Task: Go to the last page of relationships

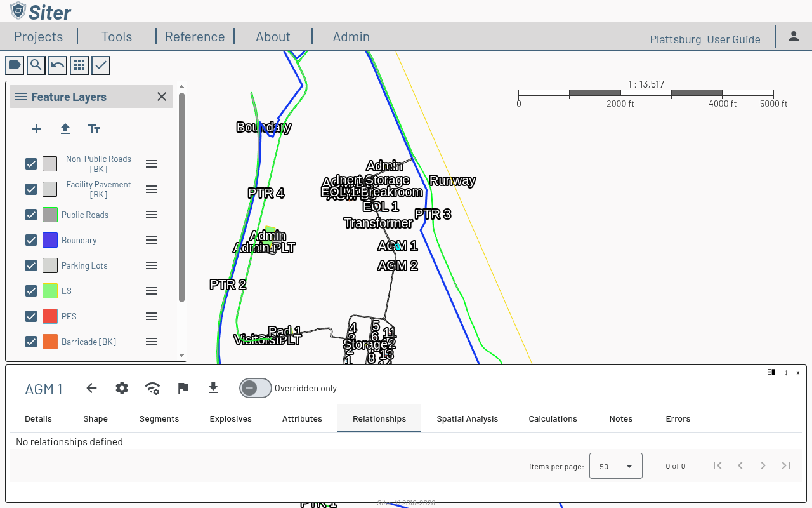Action: tap(786, 465)
